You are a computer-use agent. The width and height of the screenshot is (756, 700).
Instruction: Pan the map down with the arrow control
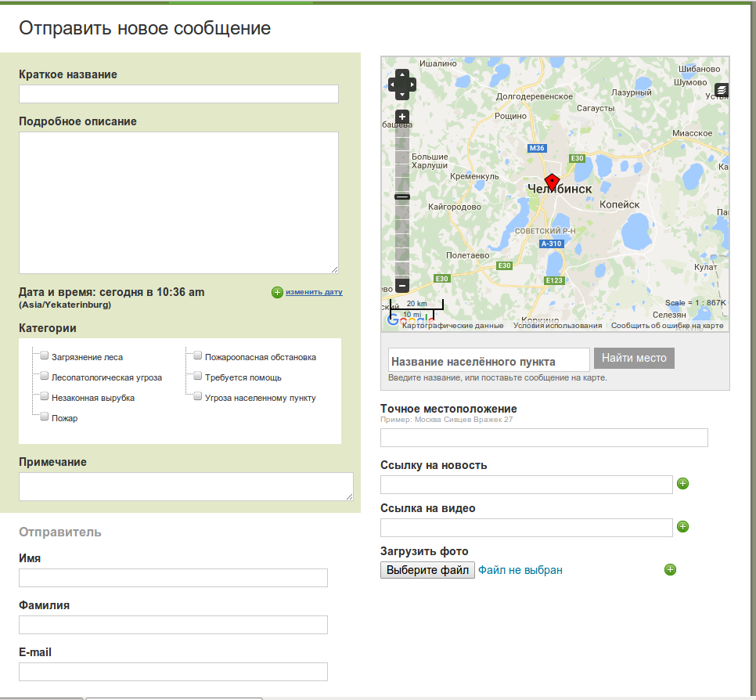402,95
